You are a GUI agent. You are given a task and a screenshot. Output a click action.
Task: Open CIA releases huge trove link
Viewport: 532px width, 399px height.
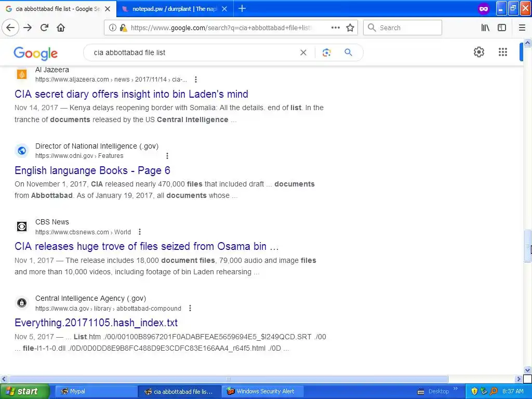coord(147,246)
